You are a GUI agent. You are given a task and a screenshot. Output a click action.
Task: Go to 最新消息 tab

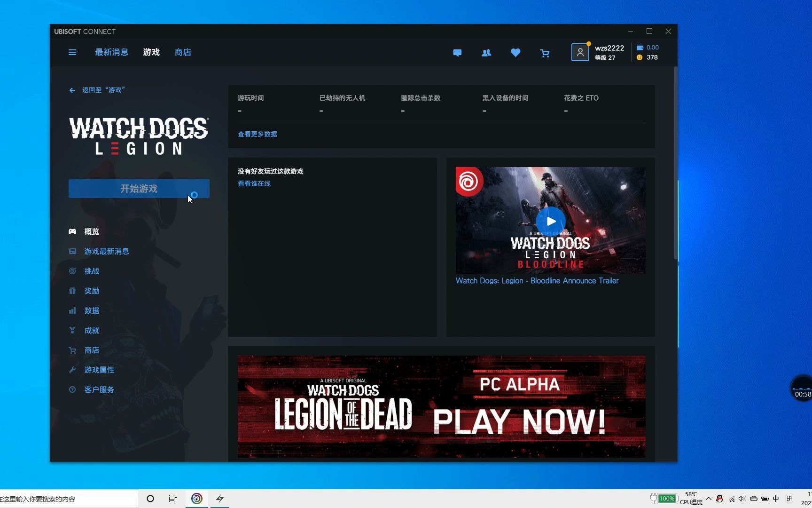pyautogui.click(x=112, y=52)
